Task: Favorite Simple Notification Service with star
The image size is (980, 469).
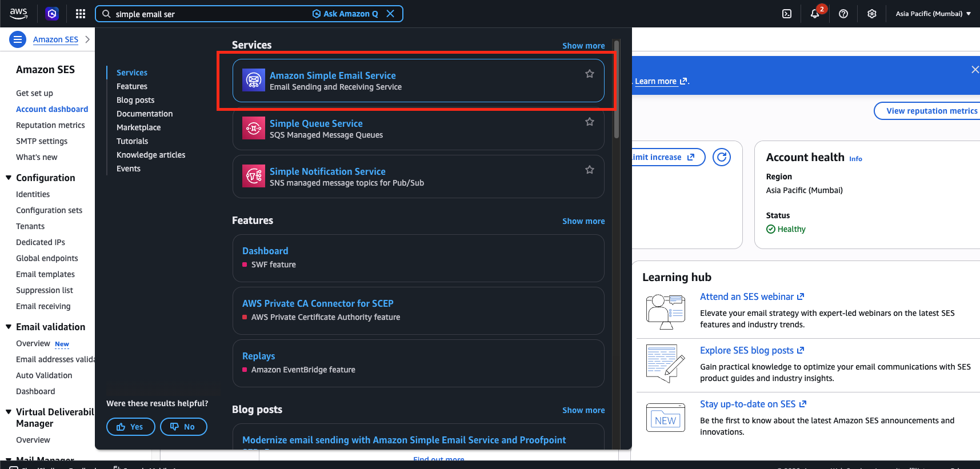Action: coord(590,170)
